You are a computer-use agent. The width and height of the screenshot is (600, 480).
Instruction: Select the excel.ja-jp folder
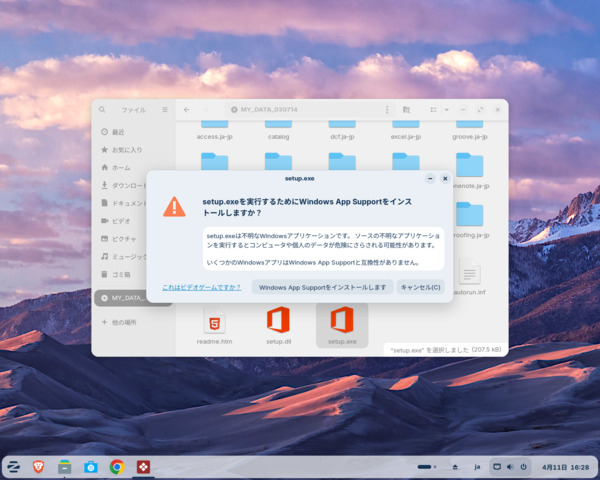click(406, 131)
